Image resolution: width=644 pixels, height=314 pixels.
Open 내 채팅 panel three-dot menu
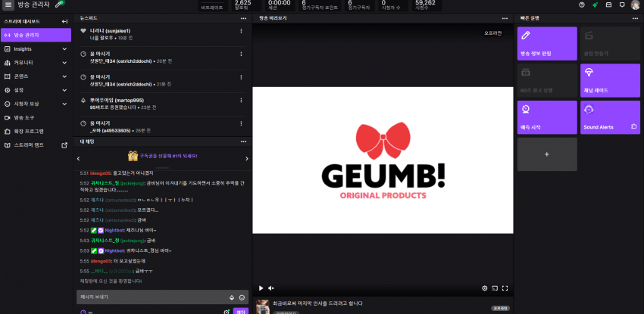pos(243,141)
